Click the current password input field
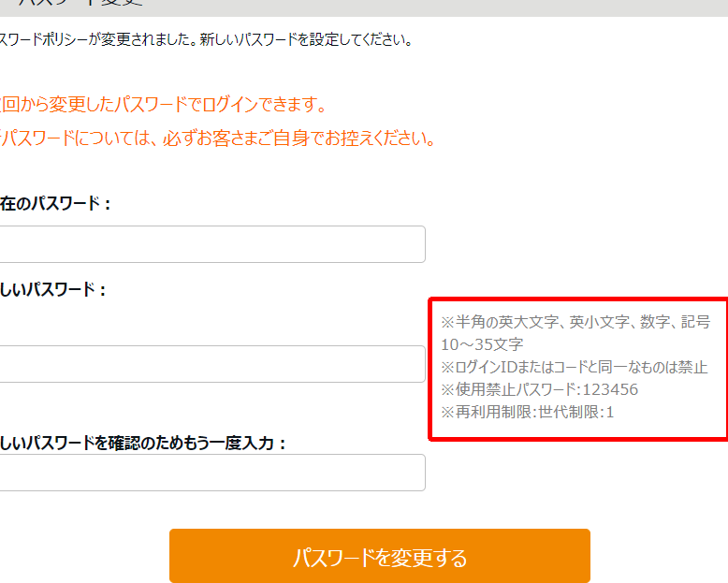 coord(211,244)
